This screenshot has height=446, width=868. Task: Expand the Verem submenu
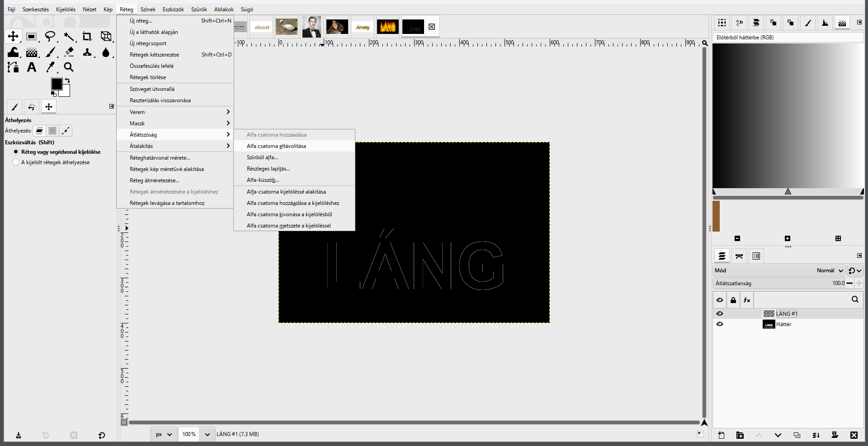coord(175,112)
